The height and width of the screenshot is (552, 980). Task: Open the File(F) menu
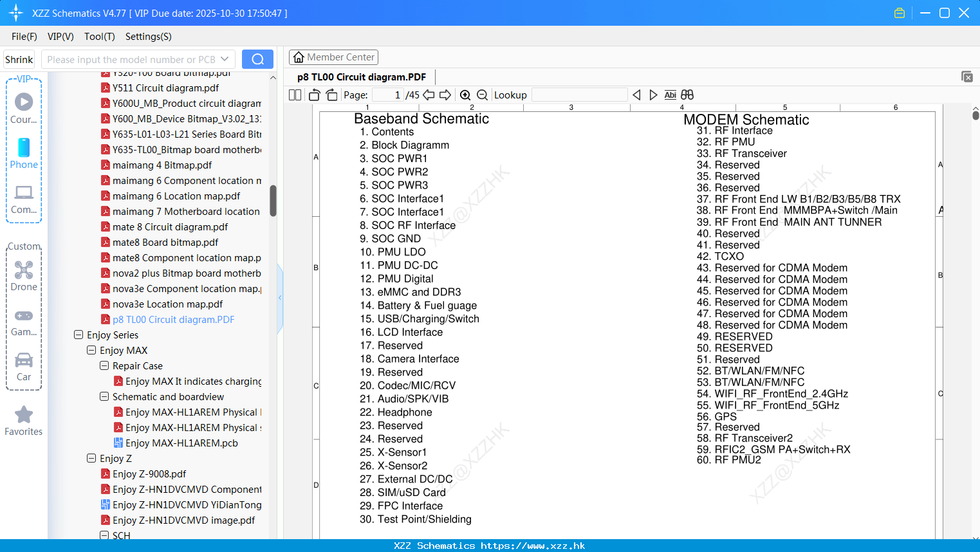tap(24, 37)
